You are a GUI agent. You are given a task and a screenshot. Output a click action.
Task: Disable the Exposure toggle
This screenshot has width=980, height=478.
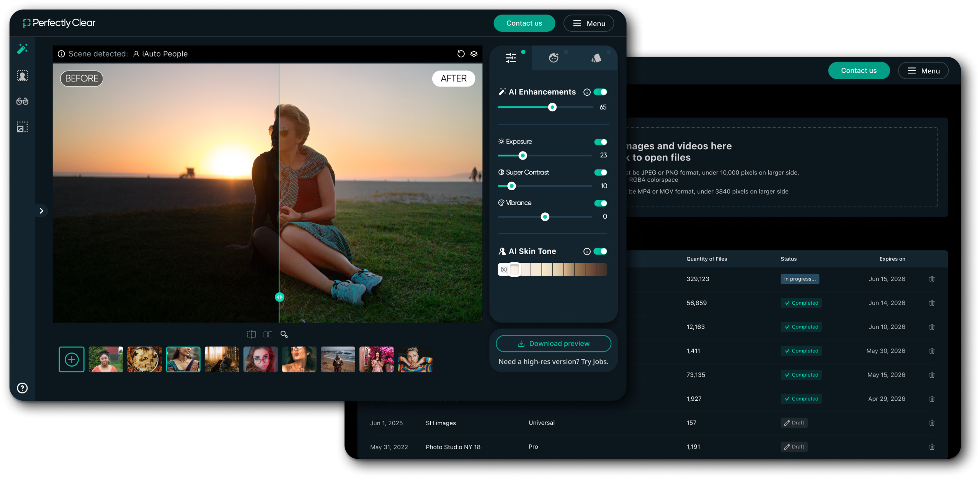click(x=601, y=142)
